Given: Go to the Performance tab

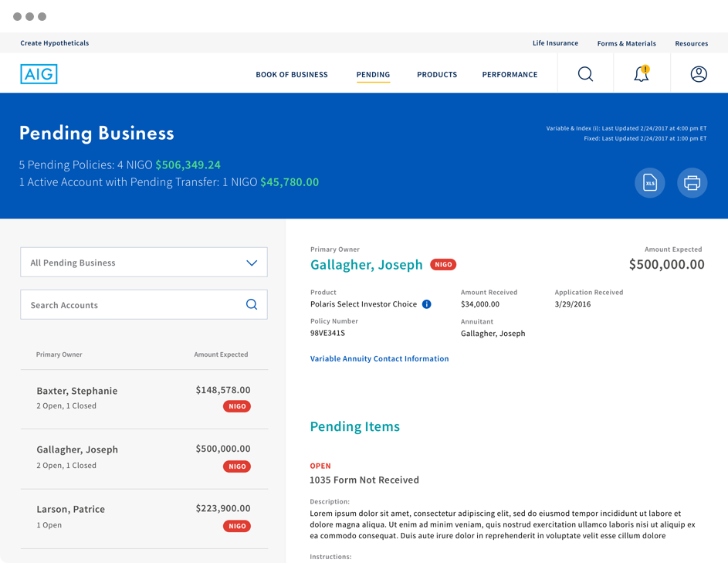Looking at the screenshot, I should tap(510, 75).
